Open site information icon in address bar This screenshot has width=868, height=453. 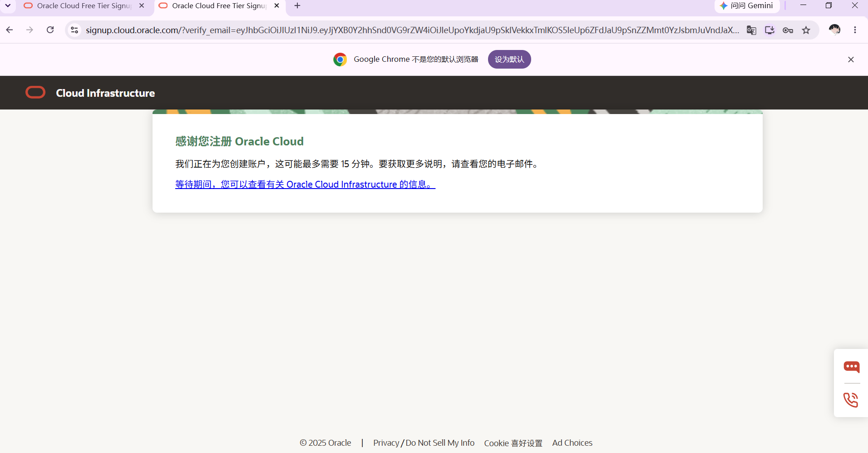coord(74,30)
